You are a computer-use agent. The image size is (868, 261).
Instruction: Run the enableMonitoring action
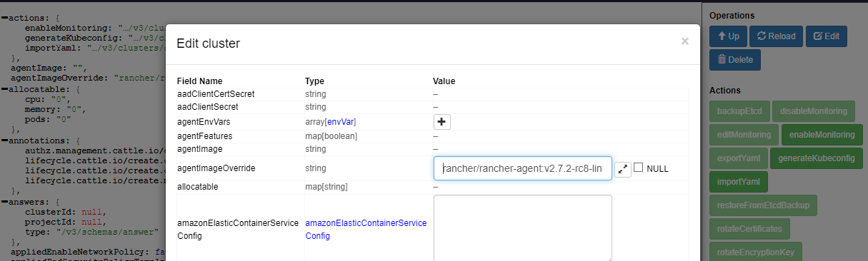pos(822,135)
